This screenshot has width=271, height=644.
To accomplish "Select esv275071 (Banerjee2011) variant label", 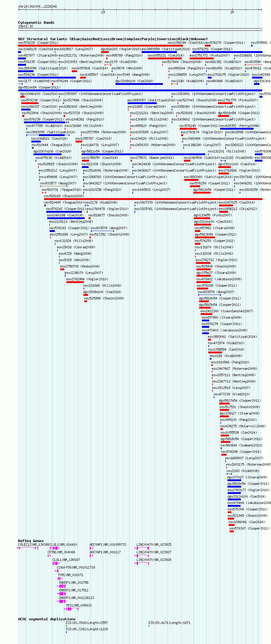I will [x=152, y=158].
